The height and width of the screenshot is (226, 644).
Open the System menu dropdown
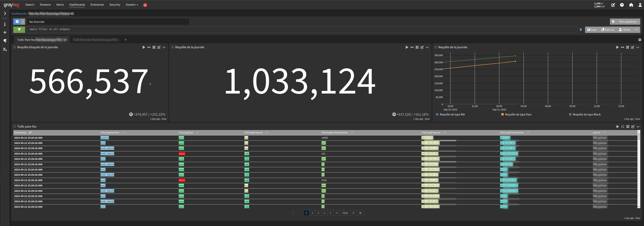click(x=132, y=5)
